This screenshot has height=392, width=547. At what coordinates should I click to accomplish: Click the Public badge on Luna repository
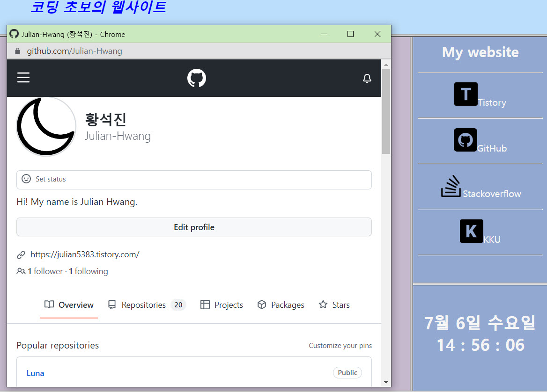(x=347, y=372)
